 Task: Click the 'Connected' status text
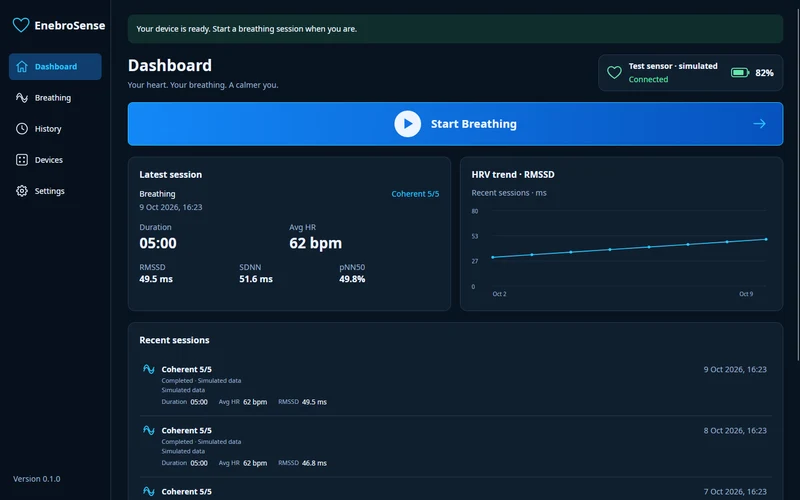click(648, 80)
